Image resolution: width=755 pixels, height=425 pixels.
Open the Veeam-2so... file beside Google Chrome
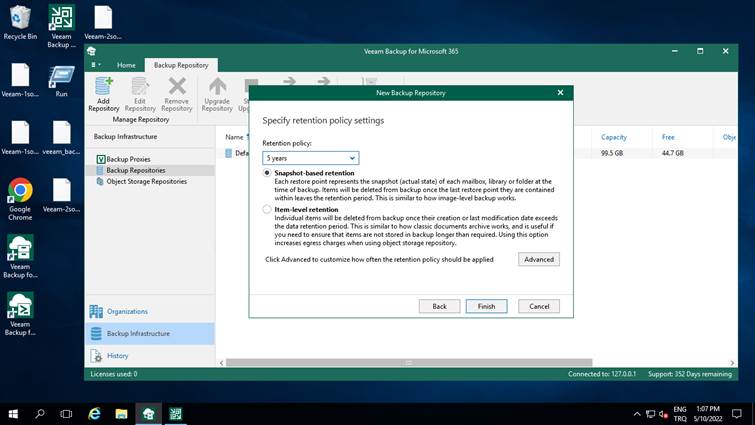pyautogui.click(x=61, y=195)
